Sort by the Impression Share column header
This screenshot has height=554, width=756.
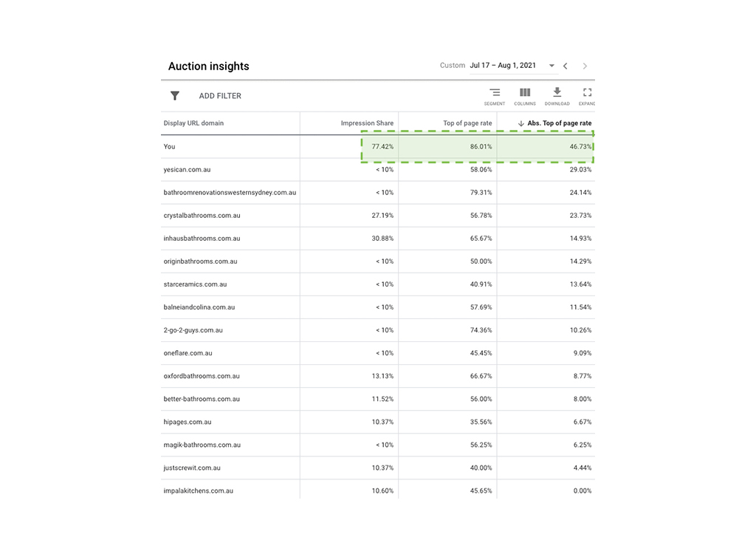[368, 123]
